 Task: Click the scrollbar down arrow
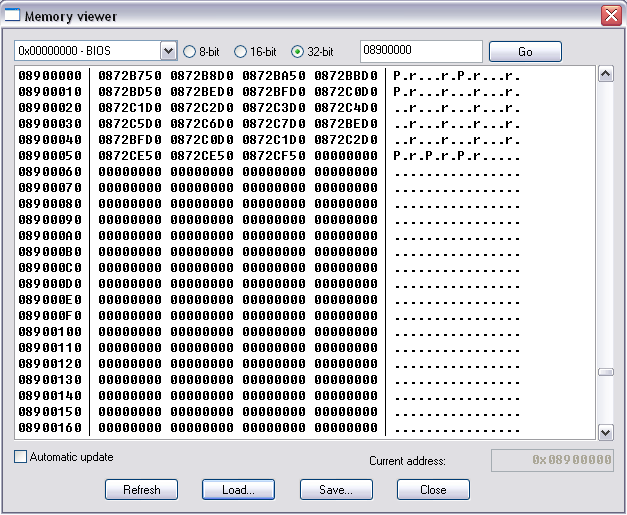pos(605,431)
